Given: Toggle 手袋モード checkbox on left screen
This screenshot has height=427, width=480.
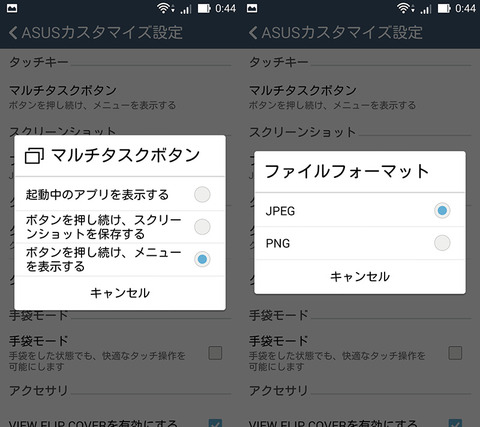Looking at the screenshot, I should (x=215, y=353).
